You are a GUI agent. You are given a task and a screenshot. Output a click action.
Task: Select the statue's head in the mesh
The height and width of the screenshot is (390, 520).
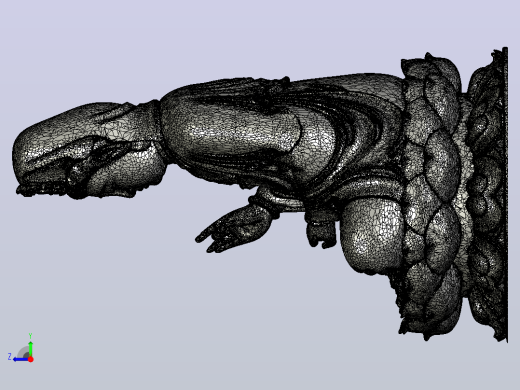tap(89, 151)
